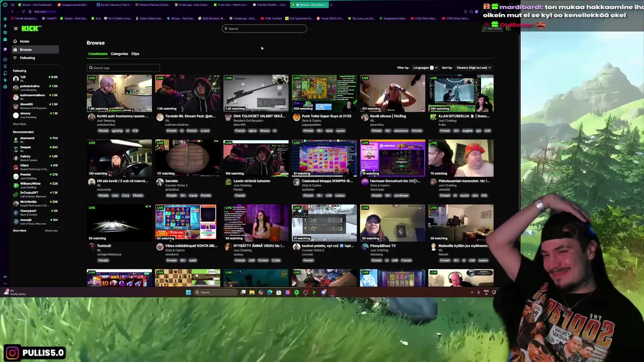Open the Kevät siivous stream thumbnail
The height and width of the screenshot is (362, 644).
[x=393, y=93]
